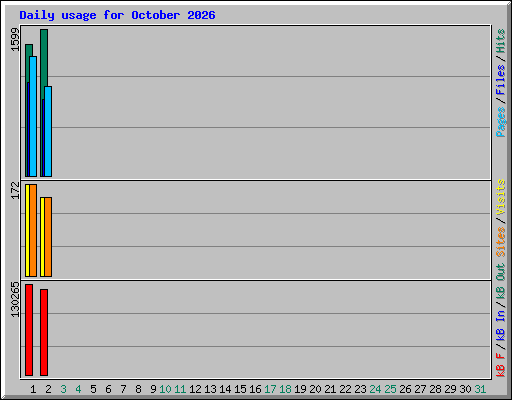Screen dimensions: 512x400
Task: Click day 2 on the x-axis
Action: coord(48,389)
